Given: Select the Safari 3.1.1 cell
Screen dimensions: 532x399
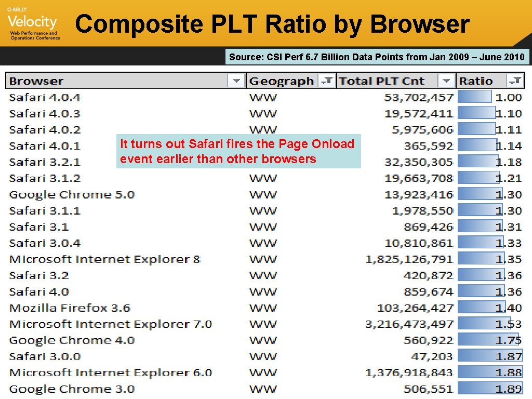Looking at the screenshot, I should [x=45, y=211].
